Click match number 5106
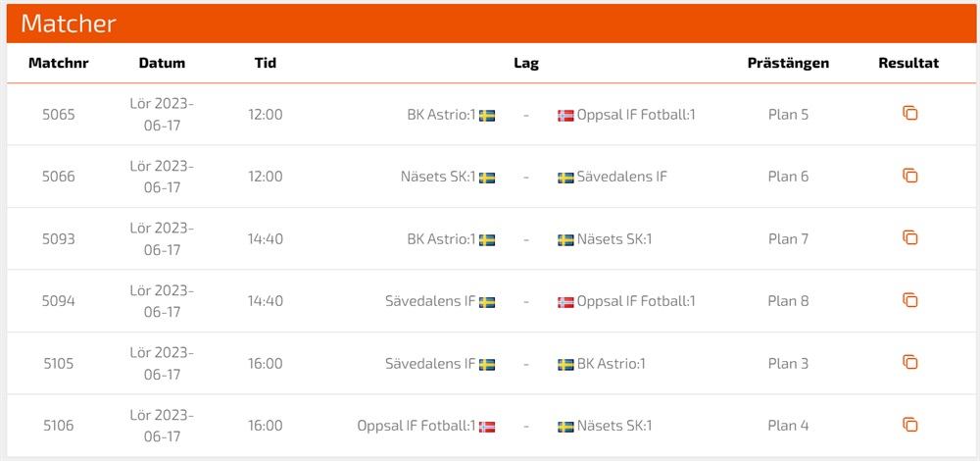The height and width of the screenshot is (461, 980). [x=59, y=426]
